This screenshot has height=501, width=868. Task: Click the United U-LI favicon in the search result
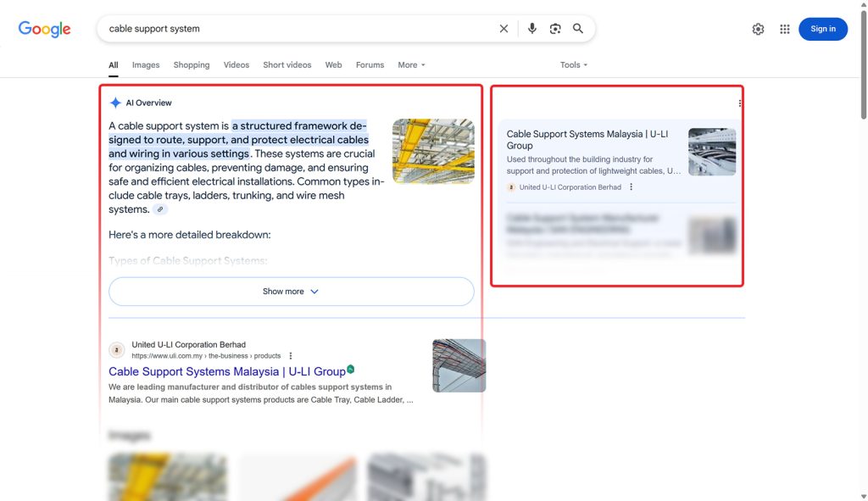(x=116, y=350)
